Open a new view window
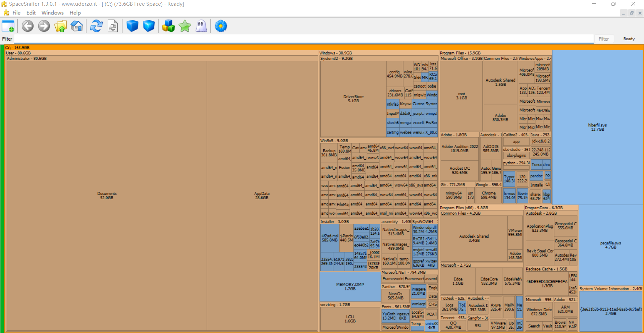 coord(8,26)
